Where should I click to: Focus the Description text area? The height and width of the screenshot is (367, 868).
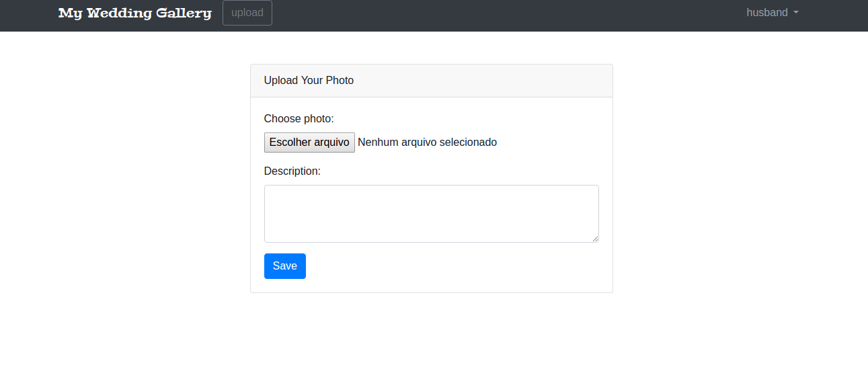click(x=431, y=213)
